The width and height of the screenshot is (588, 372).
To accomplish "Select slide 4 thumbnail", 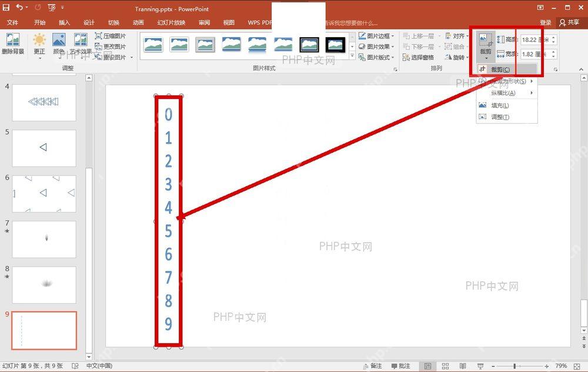I will point(44,102).
